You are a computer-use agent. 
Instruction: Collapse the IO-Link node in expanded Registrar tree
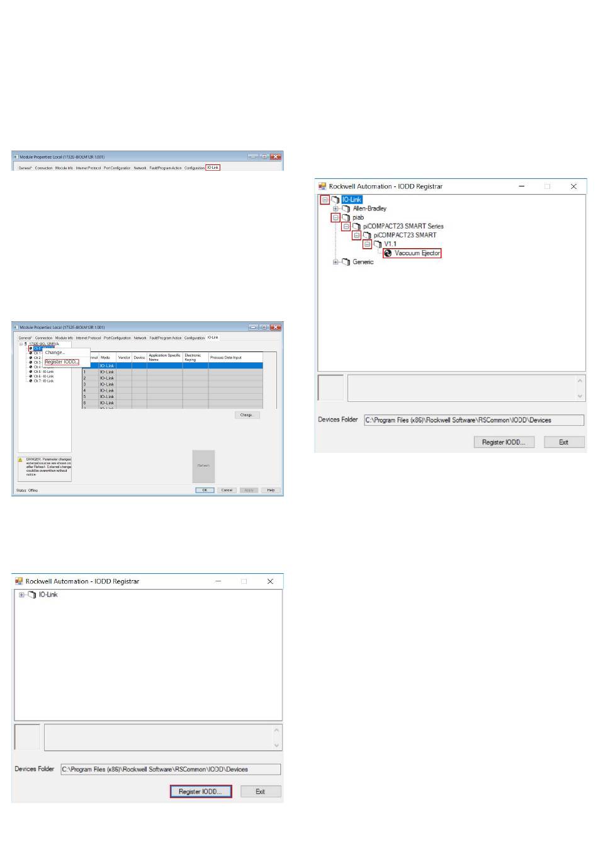click(325, 200)
